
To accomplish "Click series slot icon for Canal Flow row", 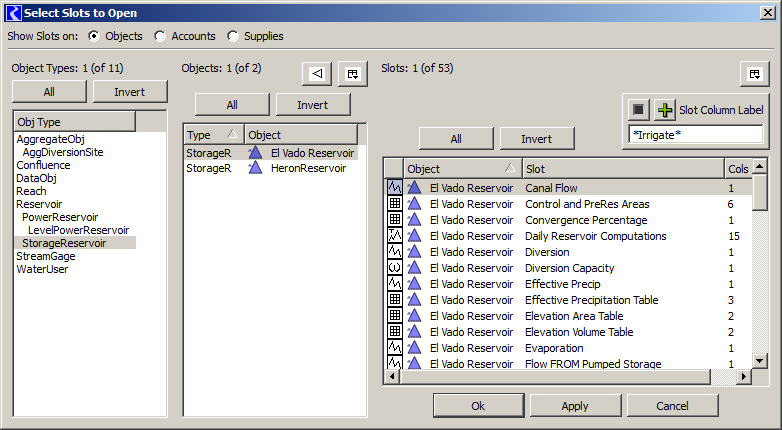I will pyautogui.click(x=394, y=188).
